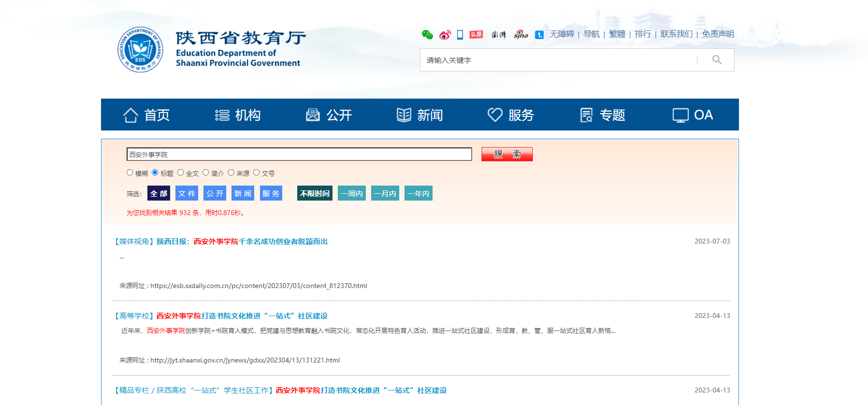Click the mobile phone icon
Viewport: 868px width, 405px height.
(460, 34)
